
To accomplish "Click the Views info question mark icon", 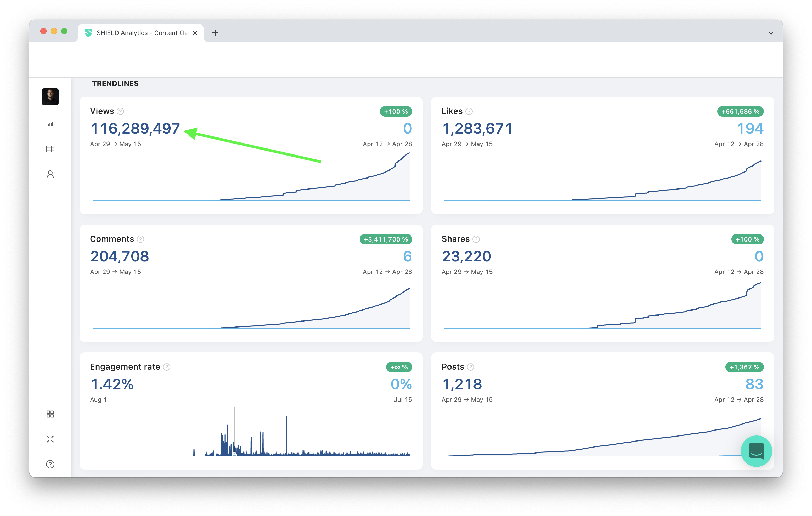I will coord(120,111).
